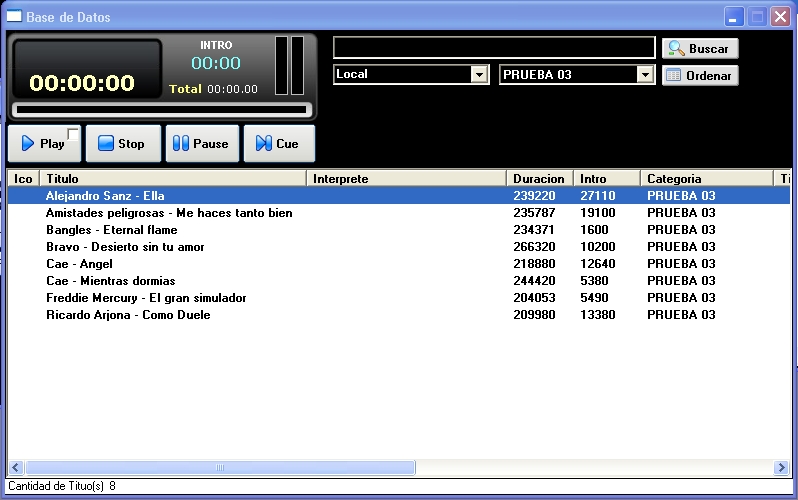798x500 pixels.
Task: Sort list by Duracion column header
Action: [x=540, y=179]
